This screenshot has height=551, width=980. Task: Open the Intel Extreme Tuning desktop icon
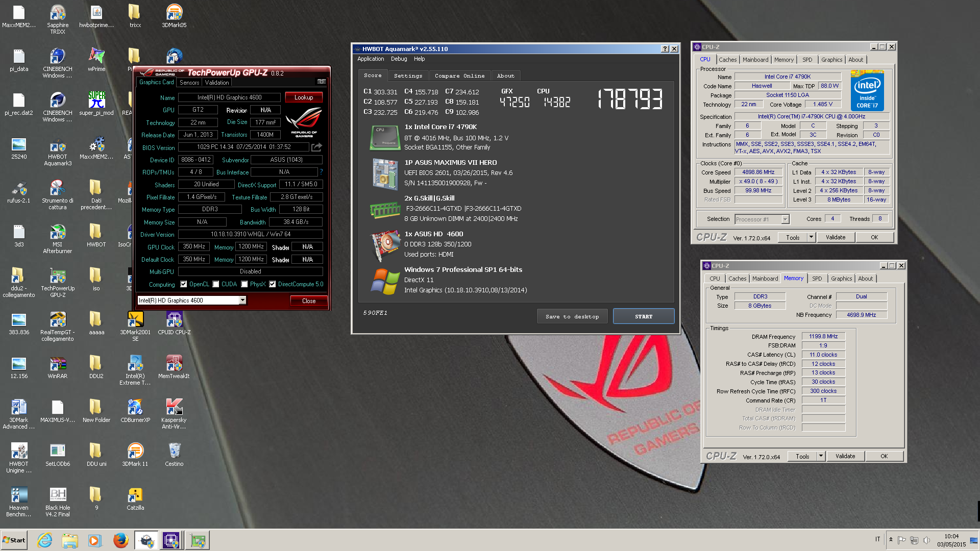[135, 370]
